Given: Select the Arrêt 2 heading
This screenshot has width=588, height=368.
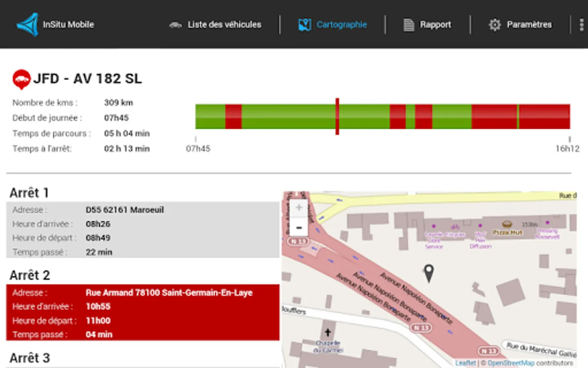Looking at the screenshot, I should [x=30, y=276].
